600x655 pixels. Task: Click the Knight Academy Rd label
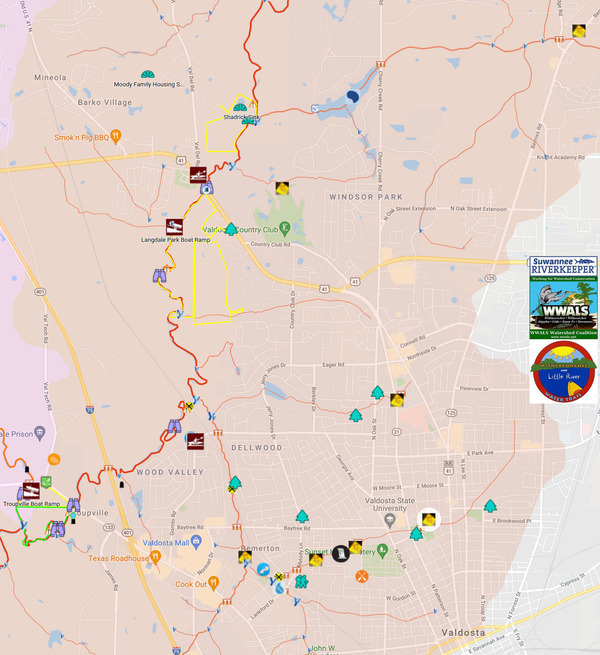pyautogui.click(x=560, y=157)
